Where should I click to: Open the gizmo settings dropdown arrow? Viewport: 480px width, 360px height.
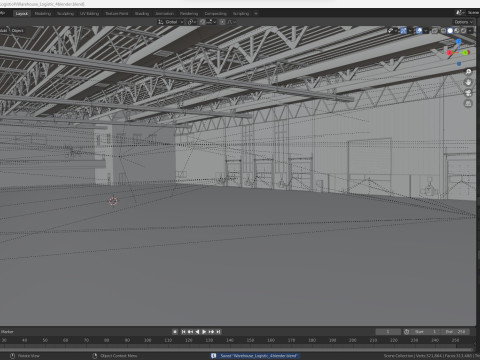tap(410, 31)
